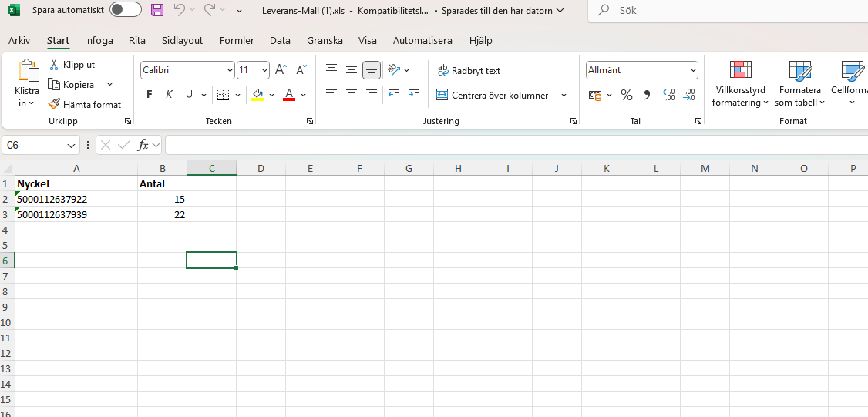The image size is (868, 417).
Task: Open the Calibri font name dropdown
Action: 230,70
